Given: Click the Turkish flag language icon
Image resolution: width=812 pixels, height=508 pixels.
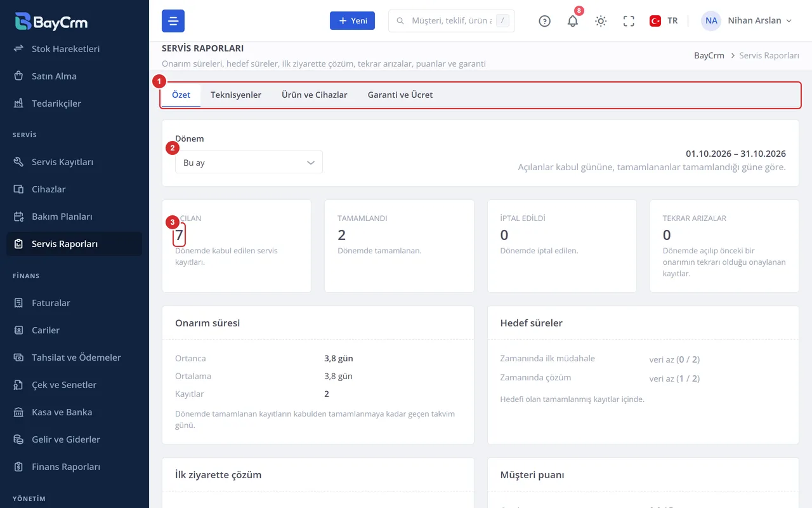Looking at the screenshot, I should tap(655, 21).
